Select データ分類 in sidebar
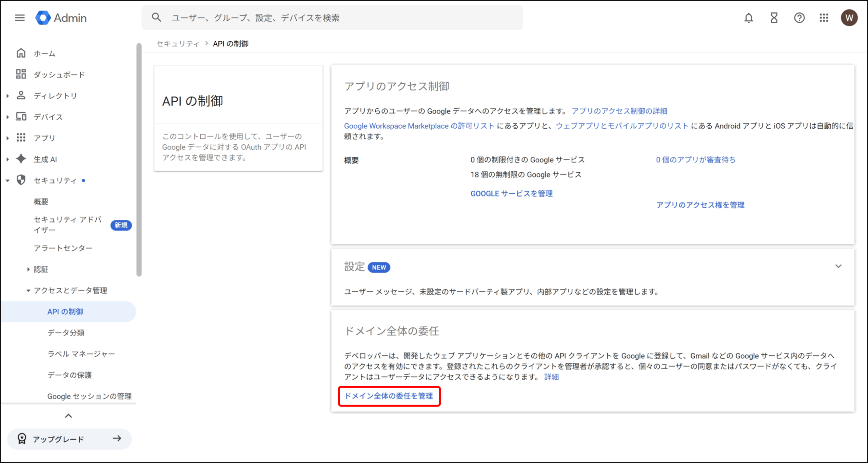Screen dimensions: 868x463 point(66,333)
